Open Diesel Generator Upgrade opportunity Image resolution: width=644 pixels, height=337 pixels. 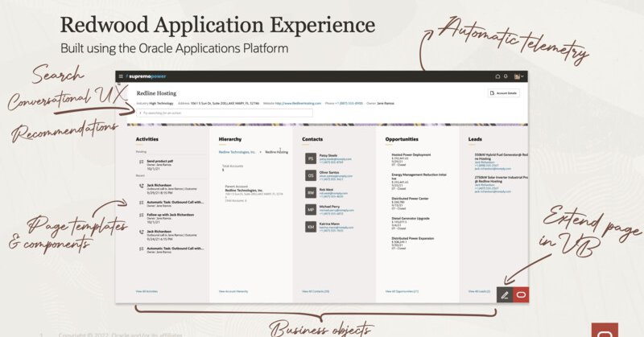pyautogui.click(x=411, y=219)
